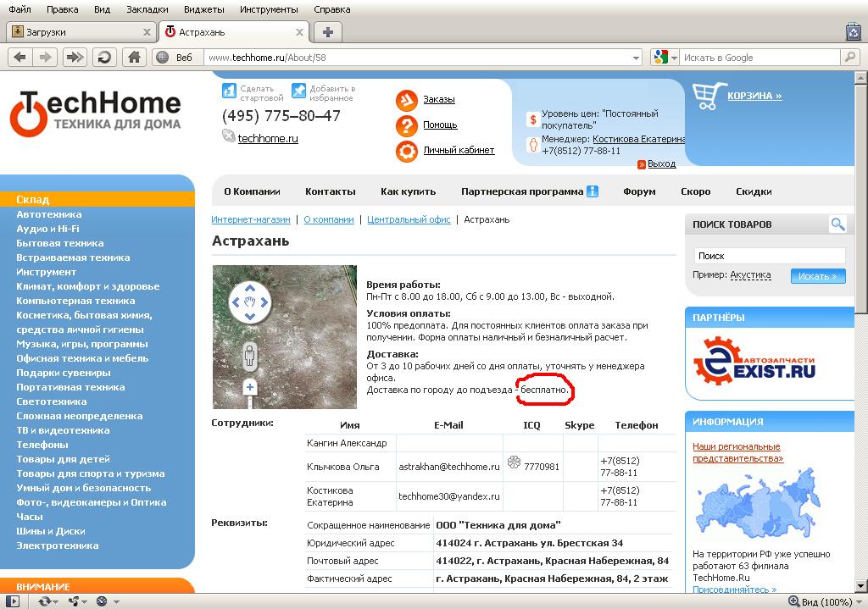Click the Партнерская программа info icon
This screenshot has height=609, width=868.
593,191
